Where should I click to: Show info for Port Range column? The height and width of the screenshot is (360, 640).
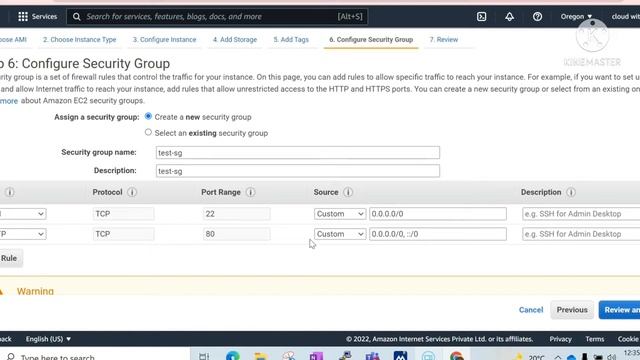[x=251, y=192]
